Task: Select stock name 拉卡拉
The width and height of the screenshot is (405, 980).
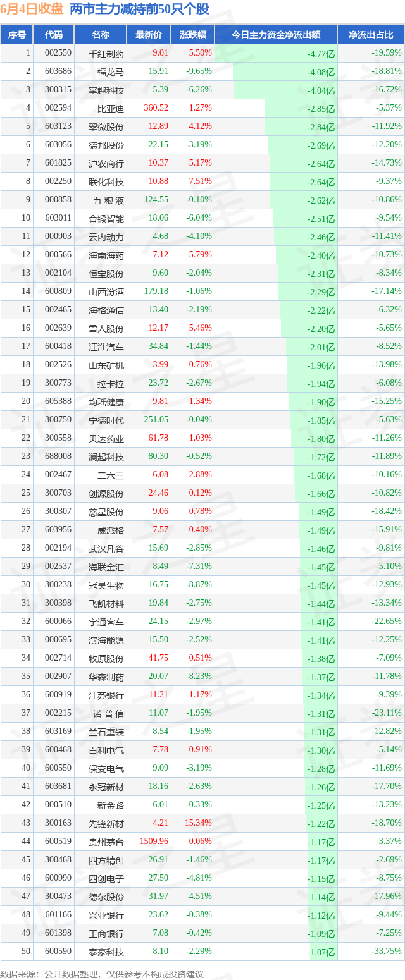Action: click(x=111, y=383)
